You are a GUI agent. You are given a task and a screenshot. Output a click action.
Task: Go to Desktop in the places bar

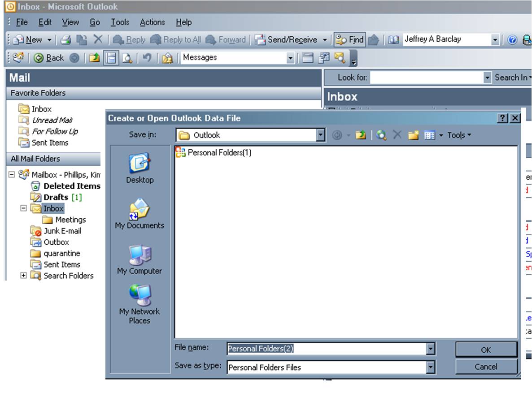pos(140,169)
